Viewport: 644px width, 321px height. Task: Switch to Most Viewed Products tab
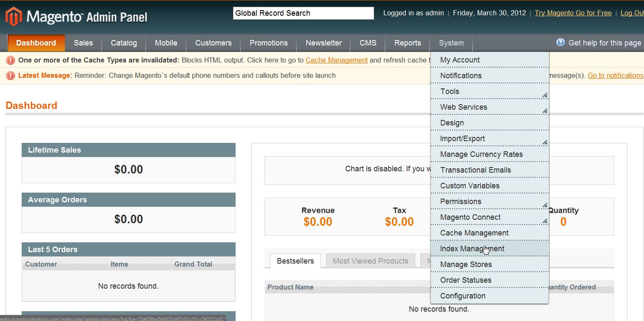(370, 261)
